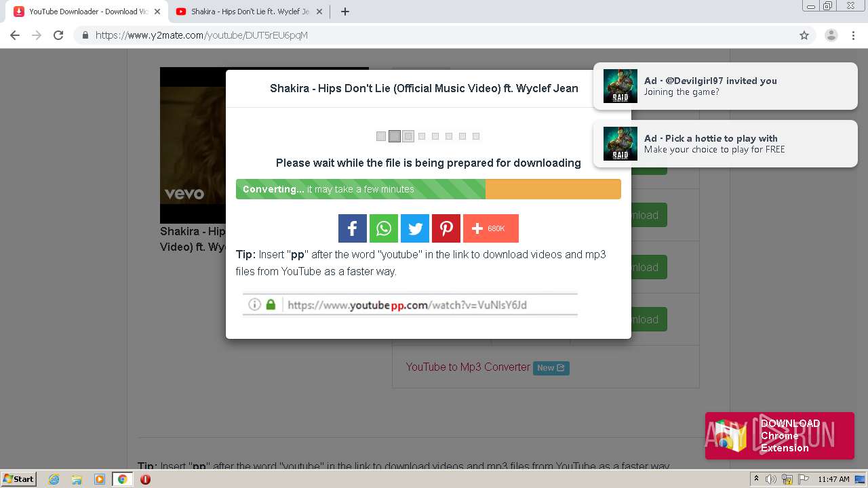This screenshot has width=868, height=488.
Task: Click the youtubepp.com example URL image
Action: coord(410,305)
